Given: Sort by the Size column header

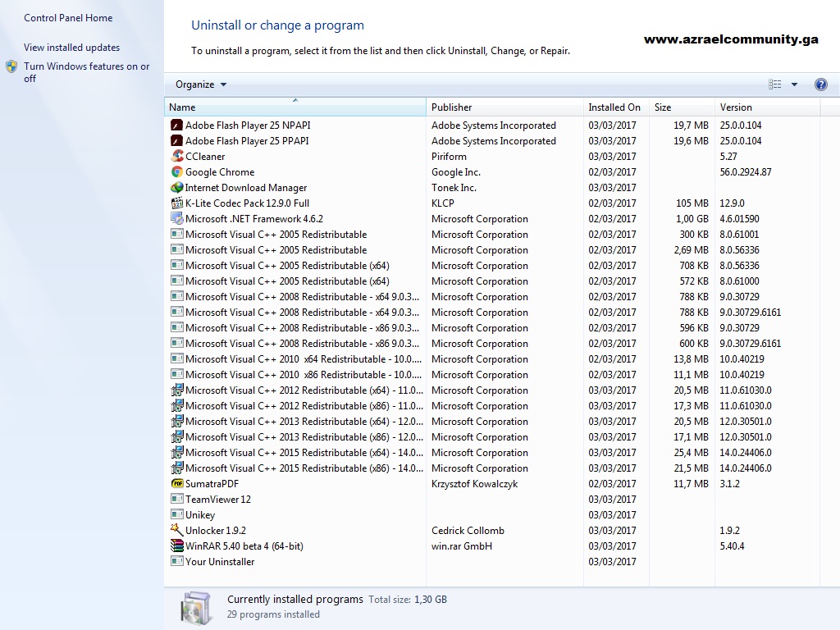Looking at the screenshot, I should click(x=682, y=107).
